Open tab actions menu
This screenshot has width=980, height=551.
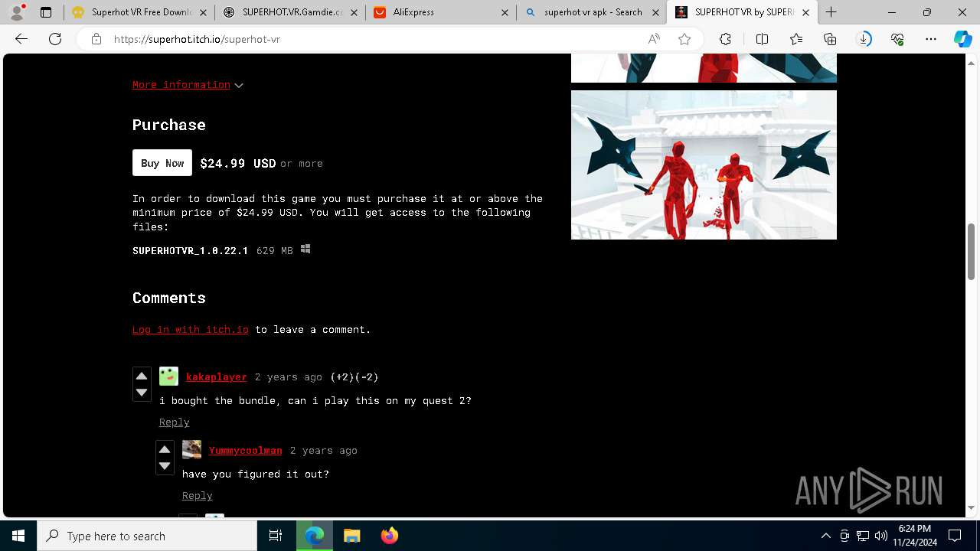(x=46, y=12)
